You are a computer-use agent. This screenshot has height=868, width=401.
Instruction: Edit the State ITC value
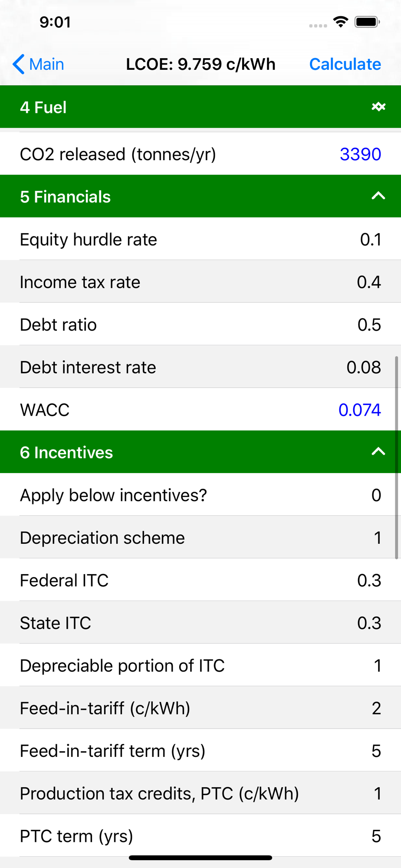click(x=369, y=623)
